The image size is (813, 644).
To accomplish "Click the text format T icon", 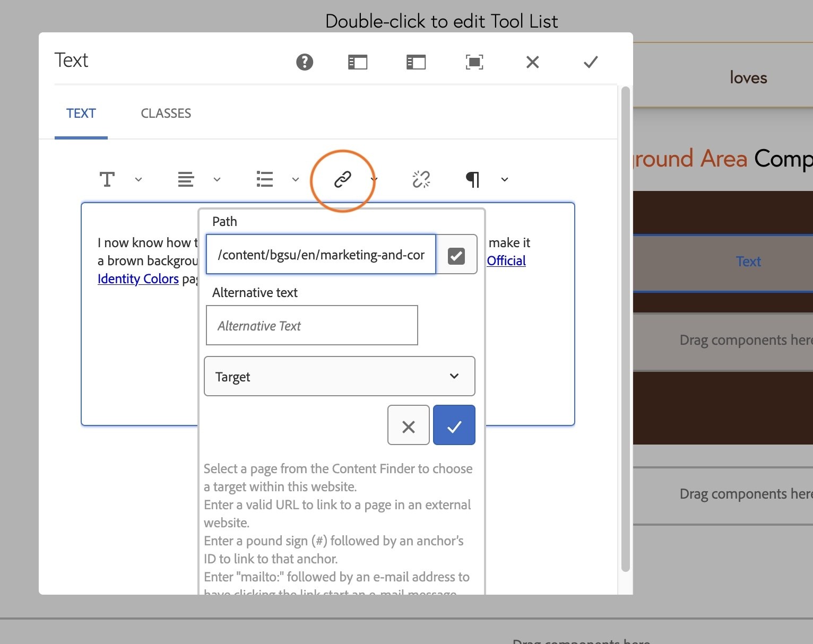I will click(x=107, y=179).
